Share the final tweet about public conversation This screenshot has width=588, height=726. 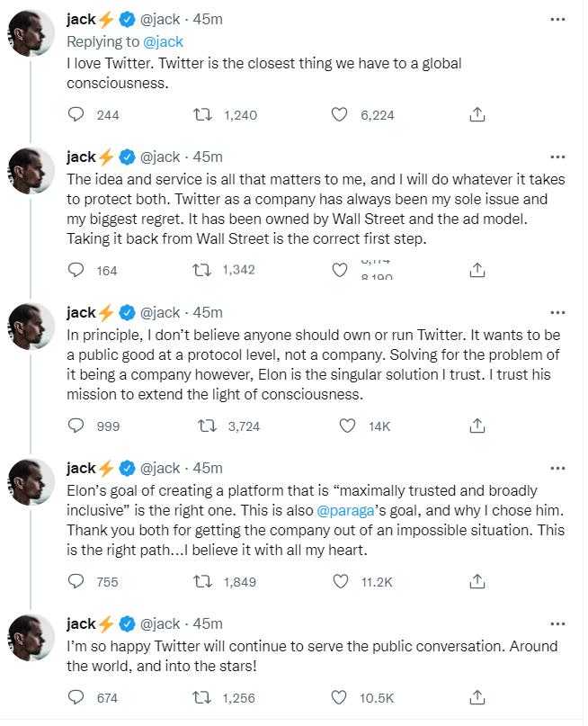[477, 697]
